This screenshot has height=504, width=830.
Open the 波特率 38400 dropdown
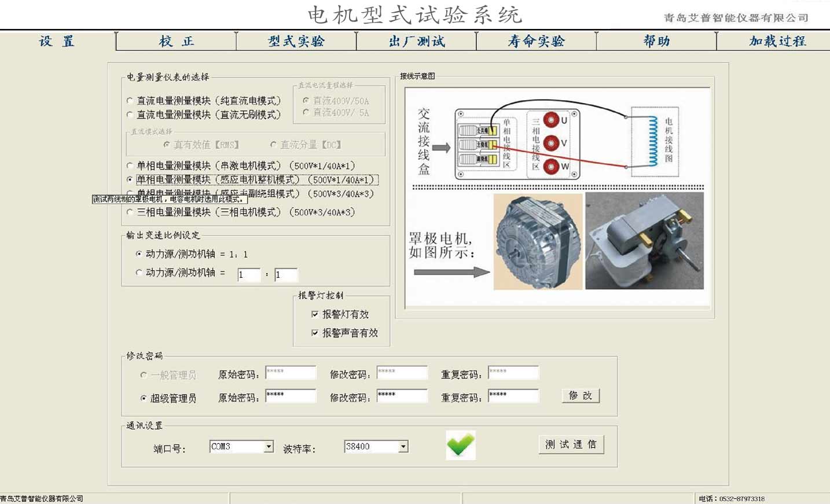pos(403,446)
